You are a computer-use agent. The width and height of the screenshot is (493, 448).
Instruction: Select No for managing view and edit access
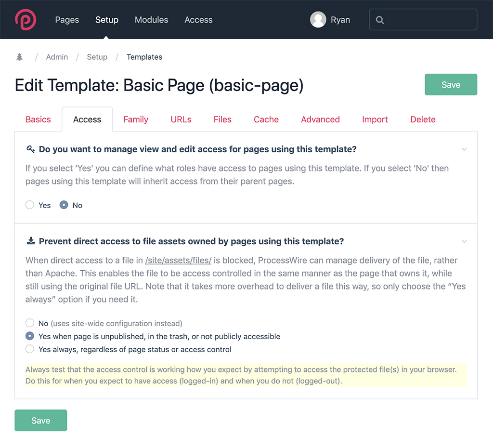(64, 205)
